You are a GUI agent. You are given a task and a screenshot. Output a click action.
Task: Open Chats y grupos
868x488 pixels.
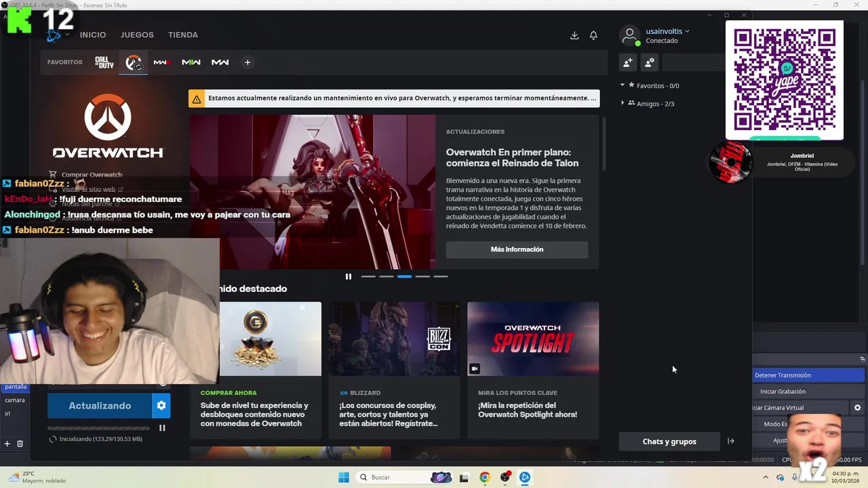point(669,442)
